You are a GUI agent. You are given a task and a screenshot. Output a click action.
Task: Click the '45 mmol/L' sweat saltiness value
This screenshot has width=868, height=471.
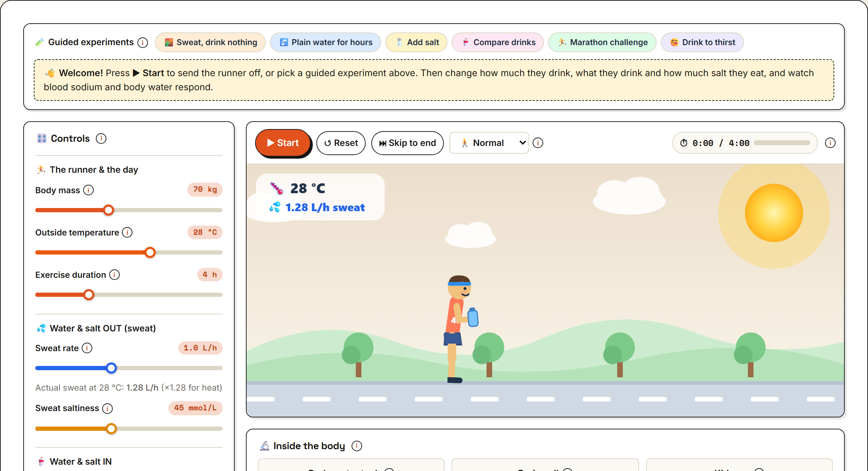click(196, 408)
